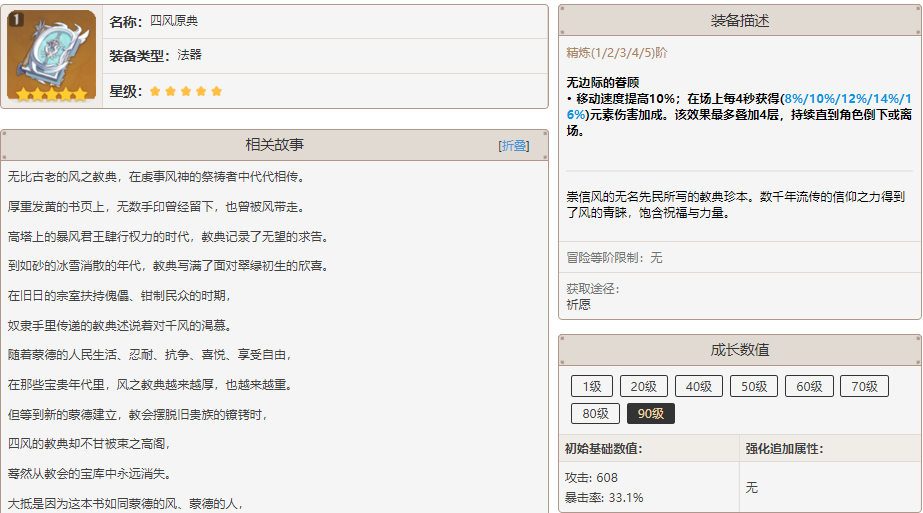The height and width of the screenshot is (513, 923).
Task: Click the 冒险等阶限制：无 line
Action: [x=615, y=257]
